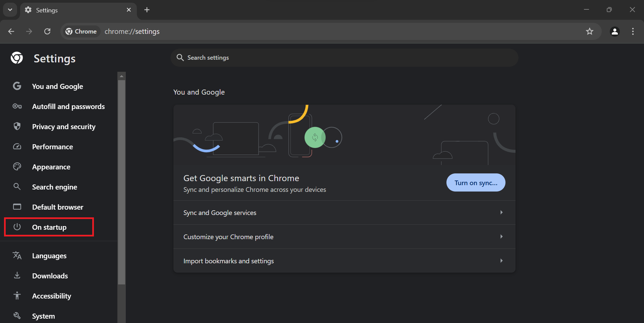
Task: Open the Search engine section
Action: coord(55,187)
